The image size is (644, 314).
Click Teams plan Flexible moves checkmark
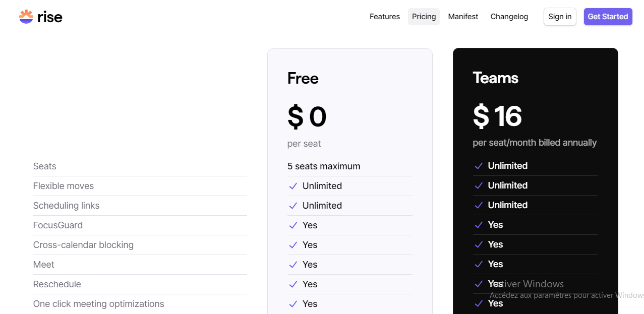coord(479,185)
